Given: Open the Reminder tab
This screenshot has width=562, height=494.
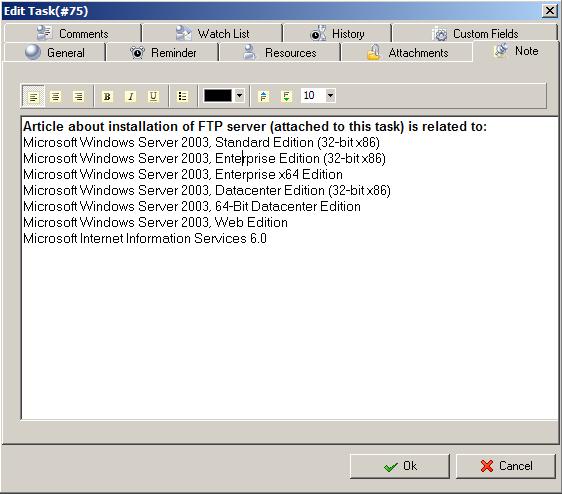Looking at the screenshot, I should (x=163, y=53).
